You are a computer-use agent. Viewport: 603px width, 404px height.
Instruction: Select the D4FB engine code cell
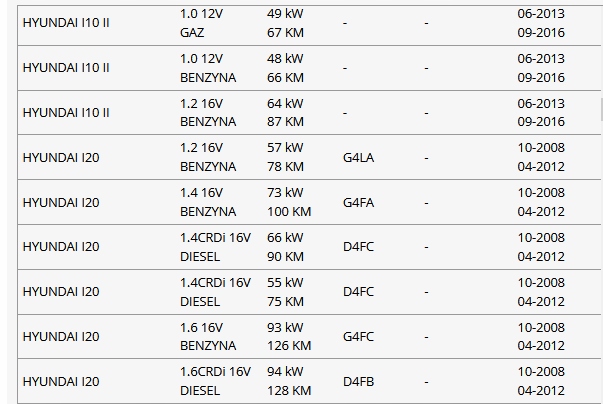click(x=358, y=382)
